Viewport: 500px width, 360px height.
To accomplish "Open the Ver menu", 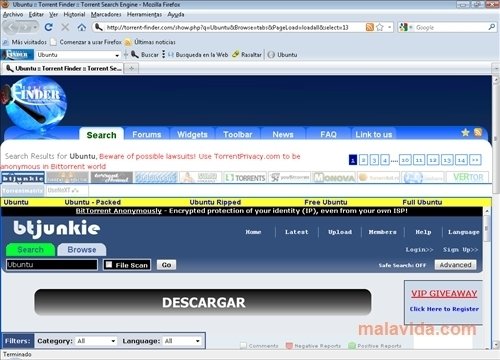I will pos(54,14).
